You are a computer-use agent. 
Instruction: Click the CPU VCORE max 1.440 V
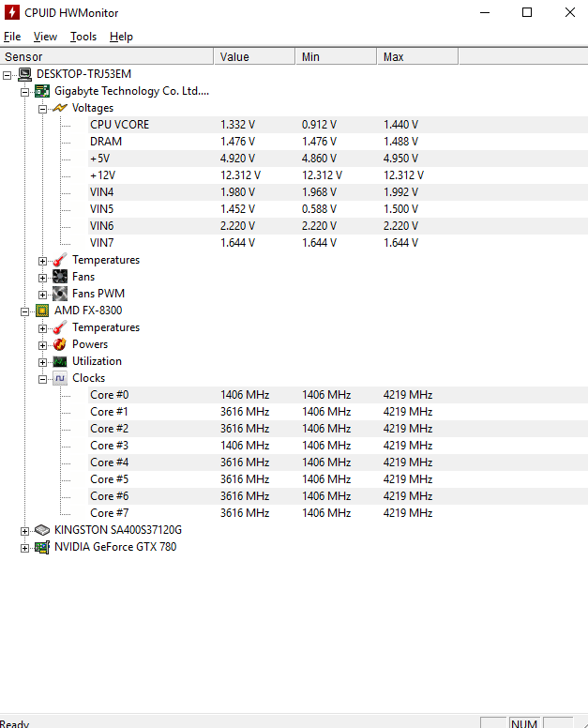401,125
